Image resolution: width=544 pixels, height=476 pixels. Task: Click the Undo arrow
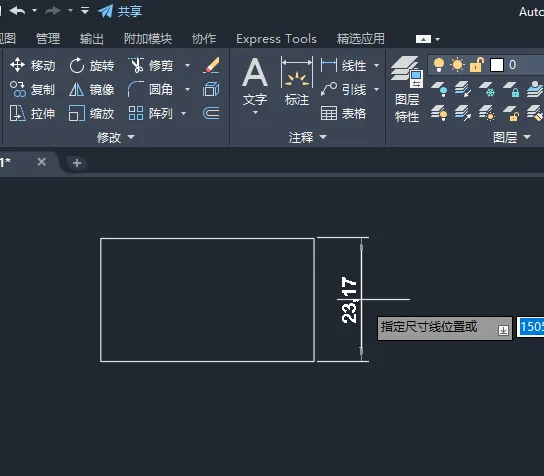17,11
